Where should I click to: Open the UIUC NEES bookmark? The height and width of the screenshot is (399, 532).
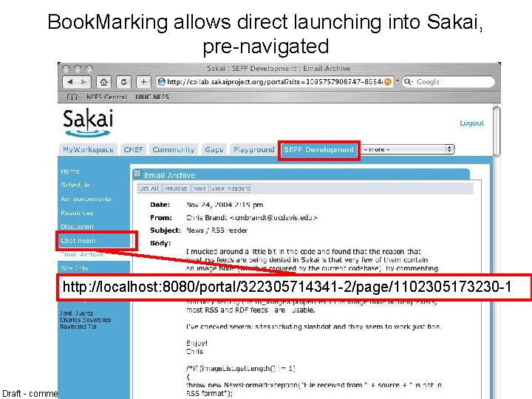tap(152, 97)
